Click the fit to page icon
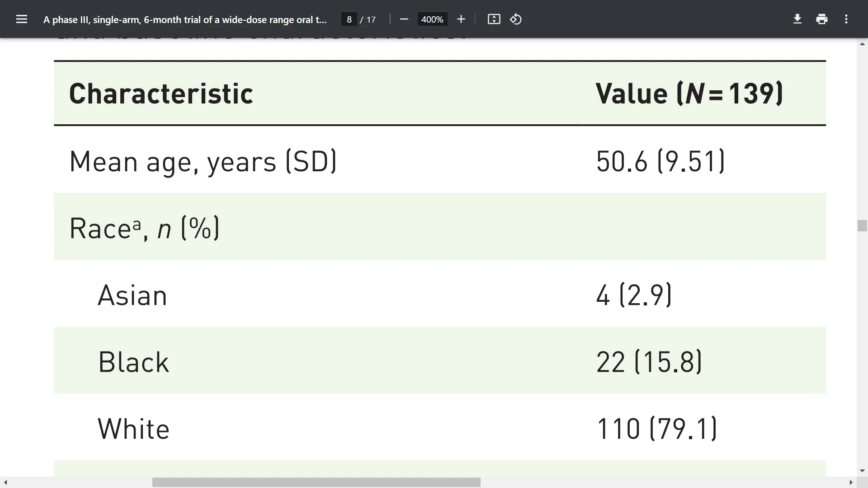The image size is (868, 488). [494, 19]
